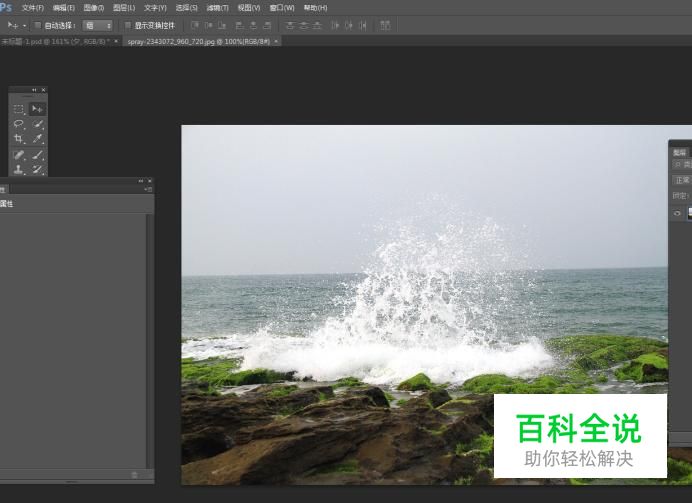The image size is (692, 503).
Task: Select the Eyedropper tool
Action: coord(37,139)
